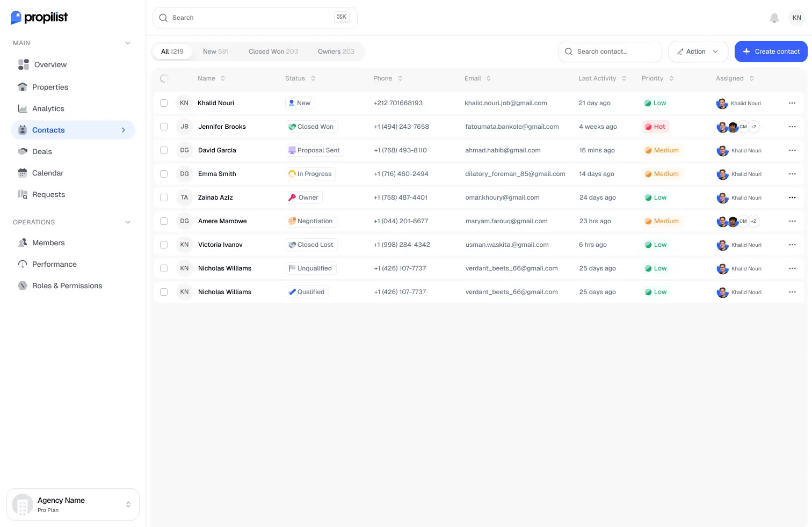Collapse the MAIN sidebar section
This screenshot has height=527, width=812.
[128, 43]
